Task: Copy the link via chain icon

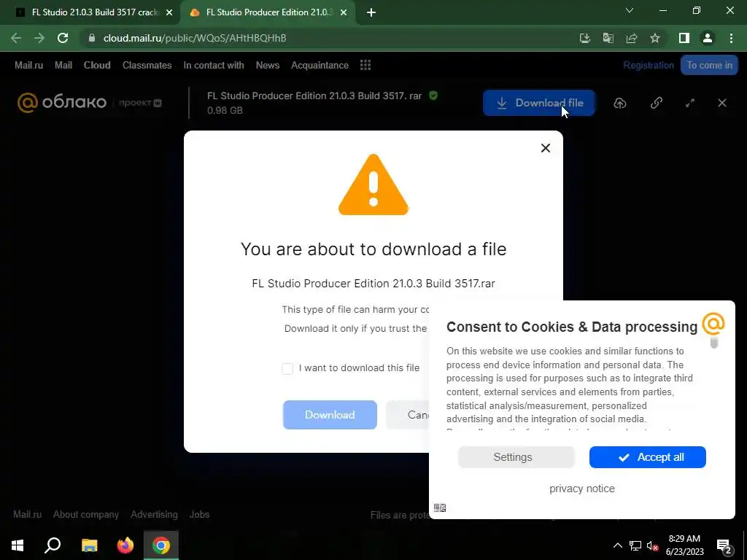Action: [x=657, y=103]
